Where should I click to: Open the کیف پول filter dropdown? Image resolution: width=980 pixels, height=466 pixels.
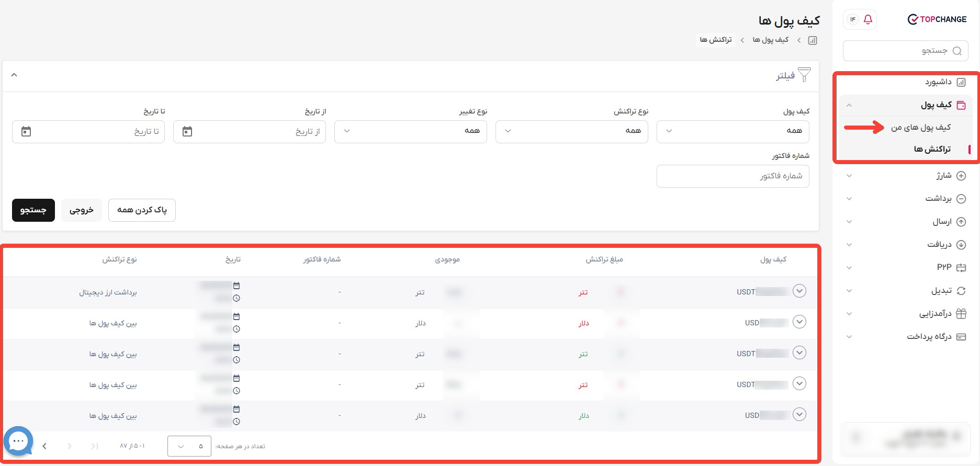[x=733, y=131]
